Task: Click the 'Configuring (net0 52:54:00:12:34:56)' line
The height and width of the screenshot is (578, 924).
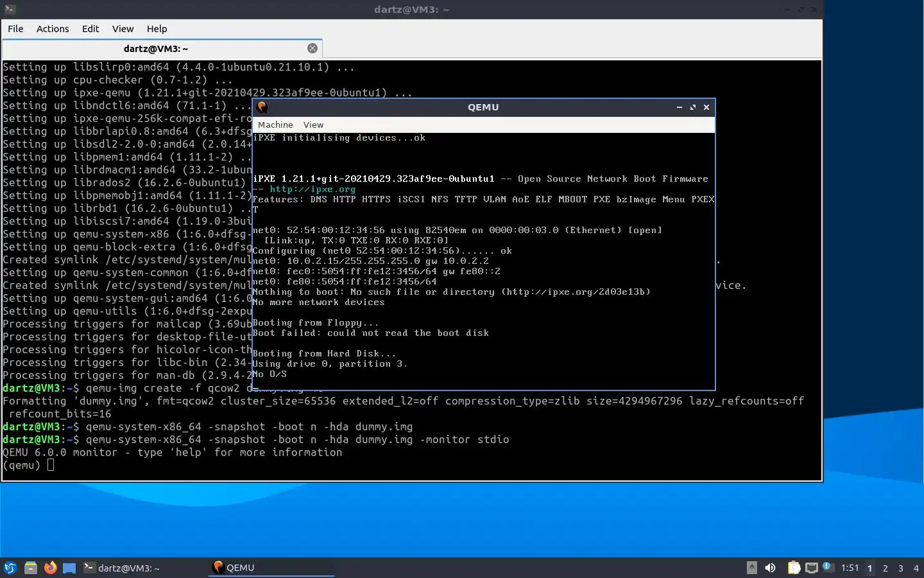Action: (382, 250)
